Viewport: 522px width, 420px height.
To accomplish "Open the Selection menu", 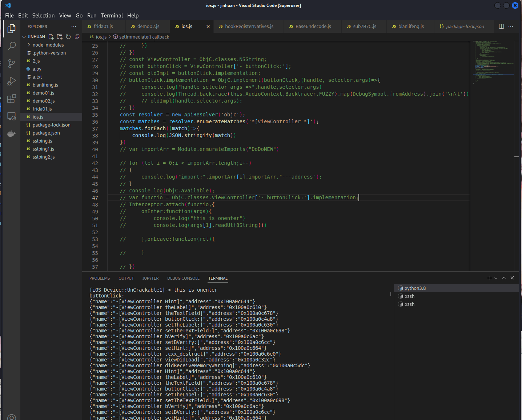I will [43, 16].
